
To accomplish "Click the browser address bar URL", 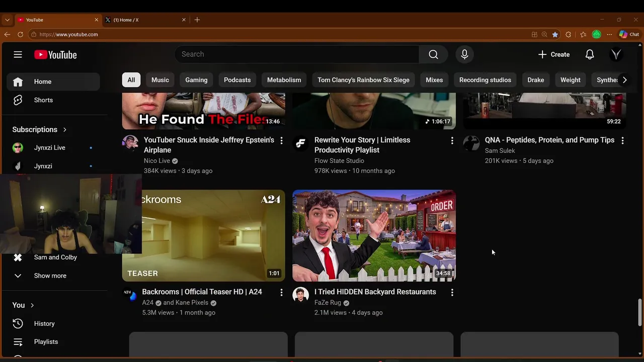I will [x=68, y=34].
